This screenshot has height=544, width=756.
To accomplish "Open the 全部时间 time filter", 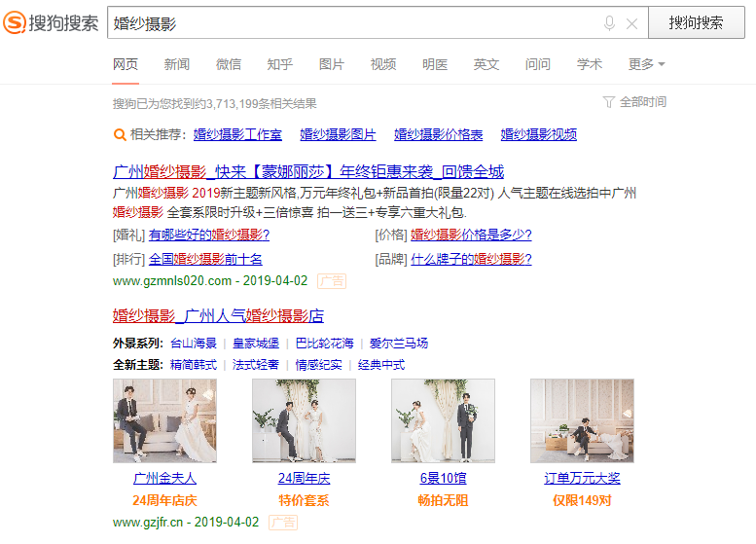I will pyautogui.click(x=634, y=101).
